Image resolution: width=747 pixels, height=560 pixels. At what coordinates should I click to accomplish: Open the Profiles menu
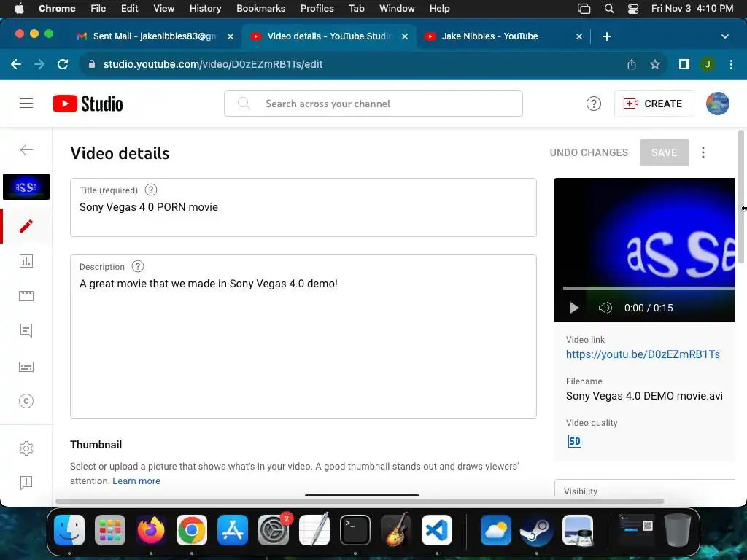click(x=317, y=8)
